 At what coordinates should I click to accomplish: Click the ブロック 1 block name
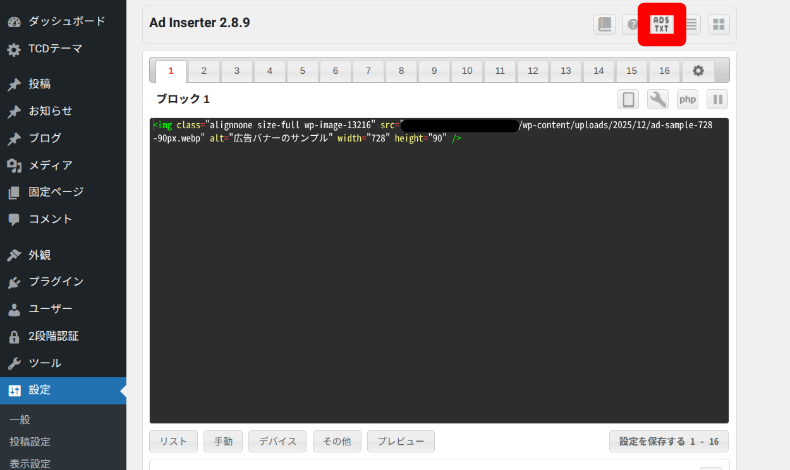click(x=183, y=99)
